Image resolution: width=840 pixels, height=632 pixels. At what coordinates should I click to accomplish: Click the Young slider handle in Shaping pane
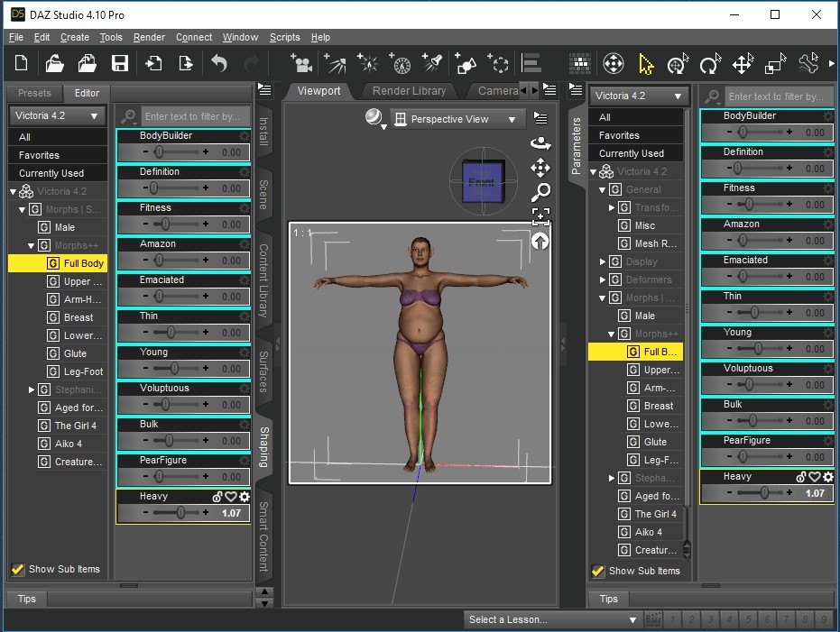click(175, 368)
